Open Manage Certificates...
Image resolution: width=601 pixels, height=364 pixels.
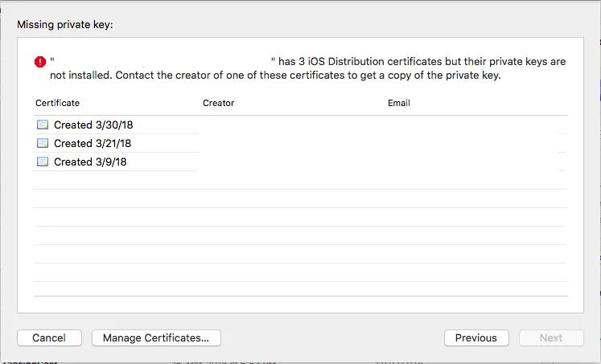[156, 338]
